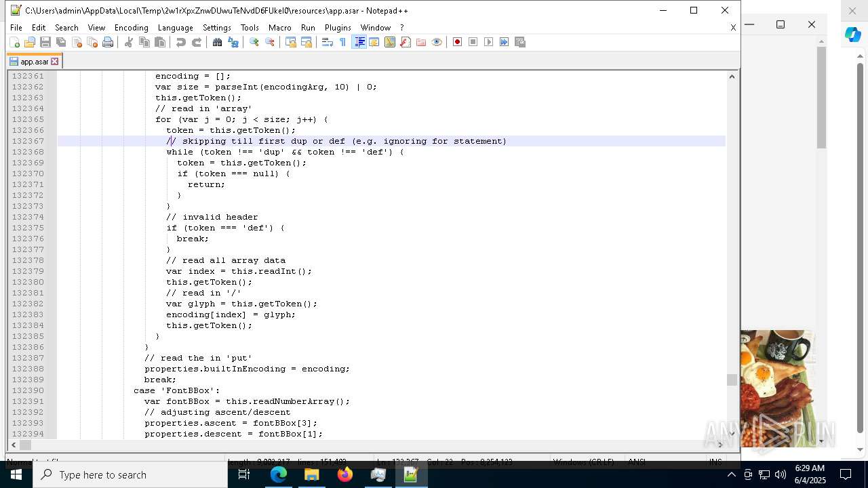
Task: Click the Close document toolbar icon
Action: click(x=77, y=42)
